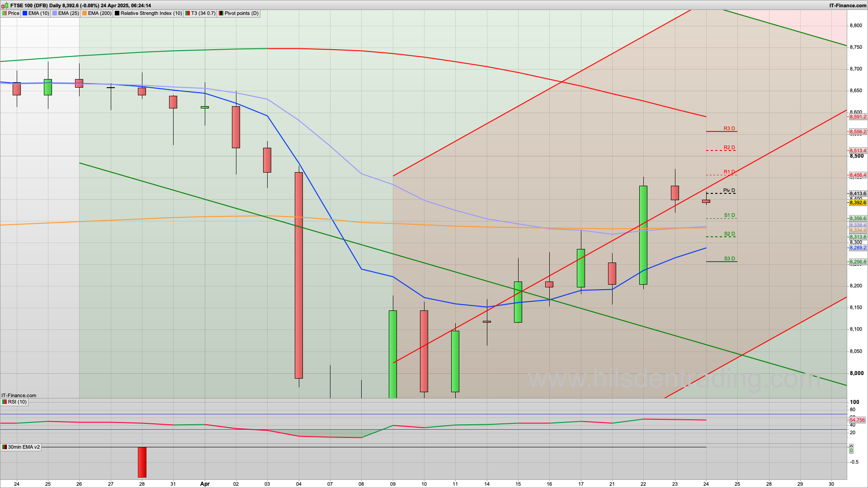
Task: Click the candlestick chart icon beside FTSE 100 title
Action: pyautogui.click(x=5, y=5)
